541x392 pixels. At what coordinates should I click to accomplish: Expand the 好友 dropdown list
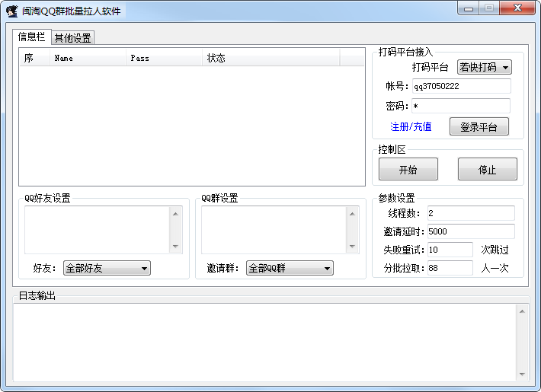[x=107, y=268]
